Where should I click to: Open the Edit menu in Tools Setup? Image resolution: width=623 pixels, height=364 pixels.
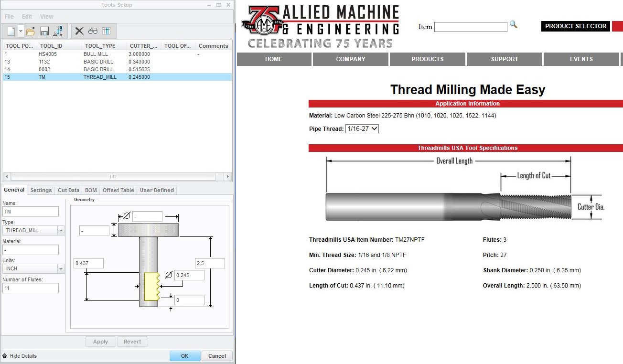pyautogui.click(x=27, y=17)
